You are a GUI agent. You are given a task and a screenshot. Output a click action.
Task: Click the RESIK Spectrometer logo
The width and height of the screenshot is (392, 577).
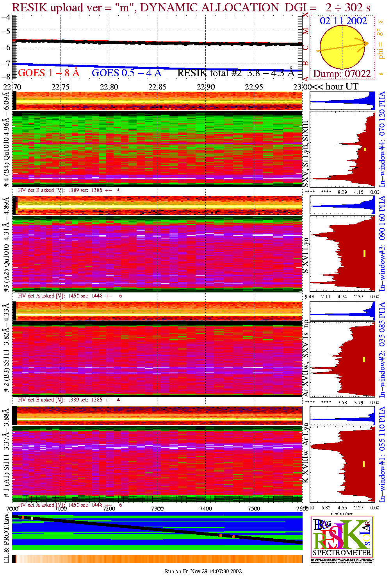pos(342,536)
